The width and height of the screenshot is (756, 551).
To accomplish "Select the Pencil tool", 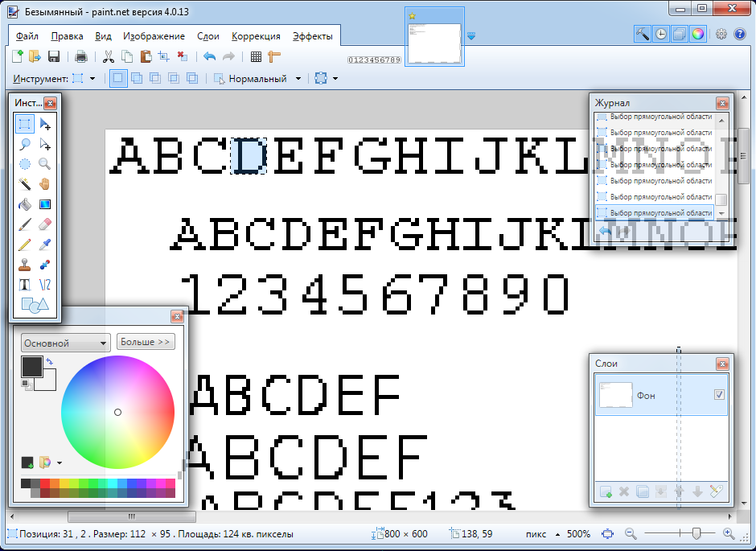I will 25,245.
